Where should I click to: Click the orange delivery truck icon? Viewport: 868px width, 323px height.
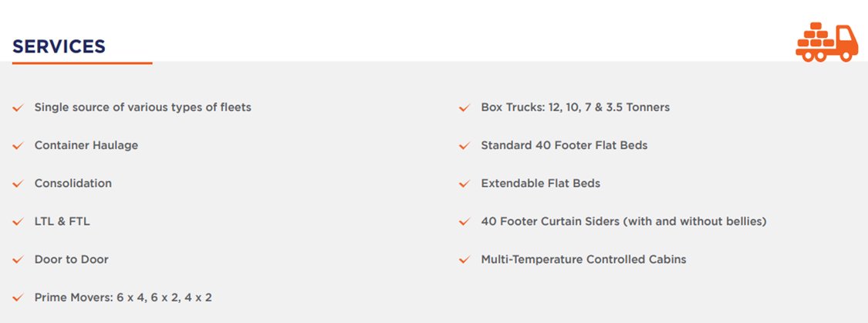pyautogui.click(x=826, y=42)
